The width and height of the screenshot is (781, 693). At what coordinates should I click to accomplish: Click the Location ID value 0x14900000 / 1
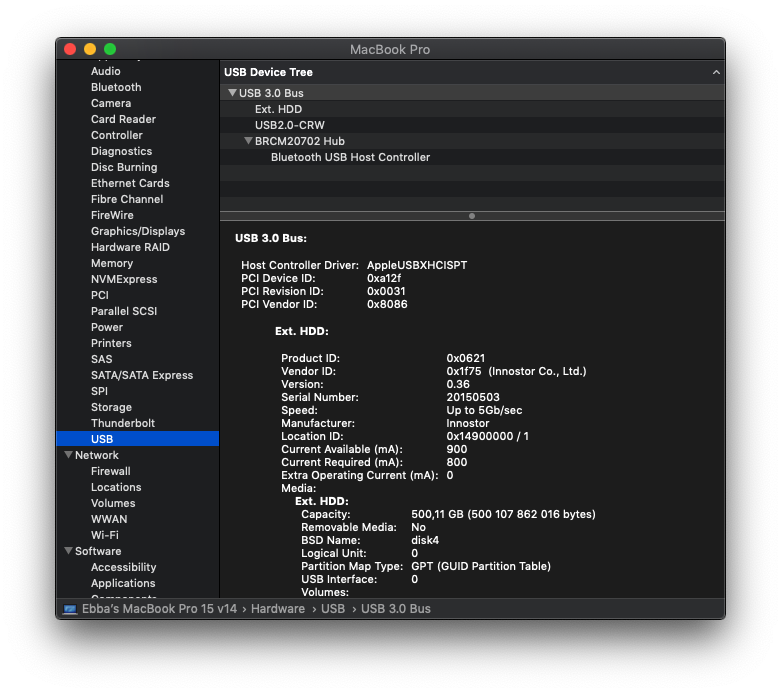tap(487, 436)
